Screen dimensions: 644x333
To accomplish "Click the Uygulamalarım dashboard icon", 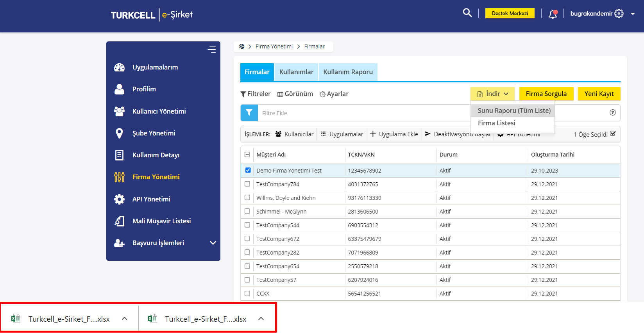I will [119, 67].
